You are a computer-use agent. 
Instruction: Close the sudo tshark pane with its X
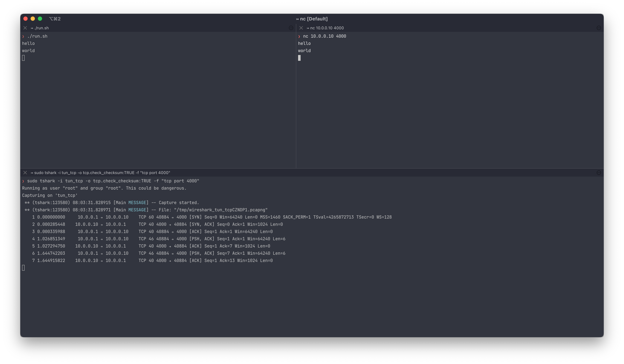click(25, 173)
